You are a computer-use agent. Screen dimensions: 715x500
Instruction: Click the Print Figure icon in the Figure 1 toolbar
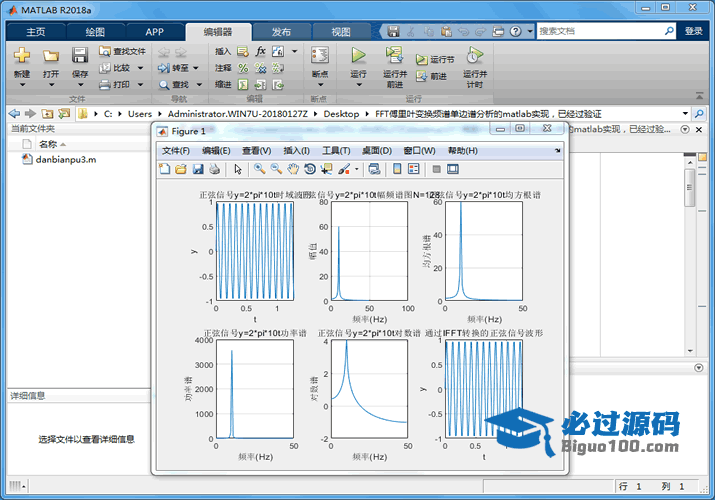[214, 169]
